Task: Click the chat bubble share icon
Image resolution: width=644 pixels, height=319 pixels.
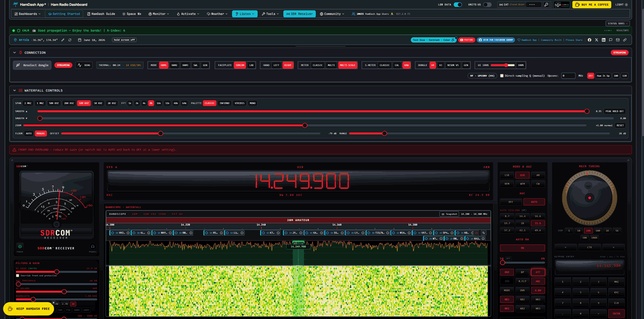Action: pos(611,40)
